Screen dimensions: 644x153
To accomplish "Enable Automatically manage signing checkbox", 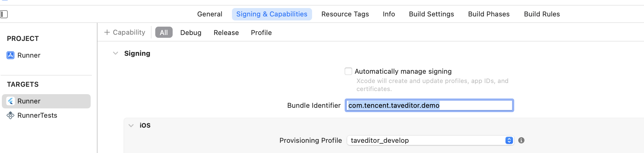I will [348, 71].
